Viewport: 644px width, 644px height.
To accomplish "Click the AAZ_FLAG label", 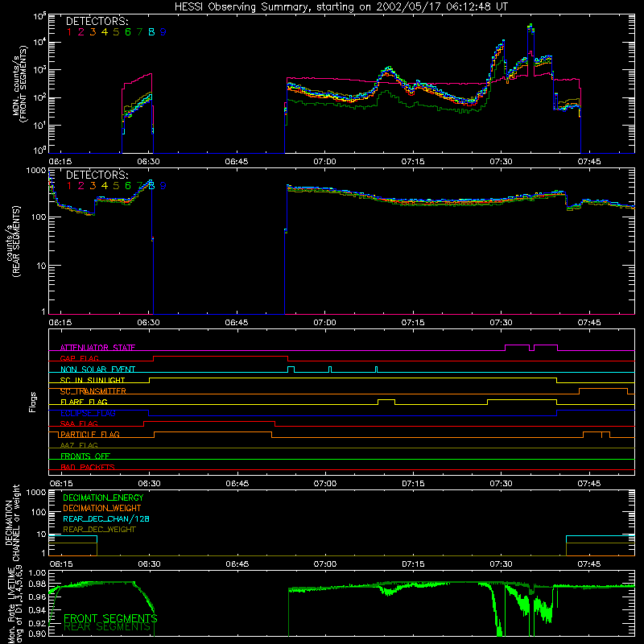I will pyautogui.click(x=79, y=445).
